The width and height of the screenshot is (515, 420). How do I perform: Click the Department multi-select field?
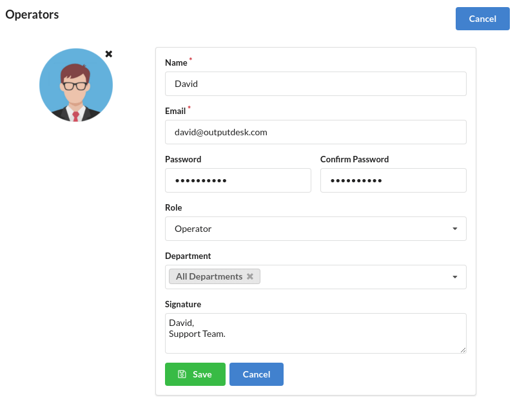316,277
